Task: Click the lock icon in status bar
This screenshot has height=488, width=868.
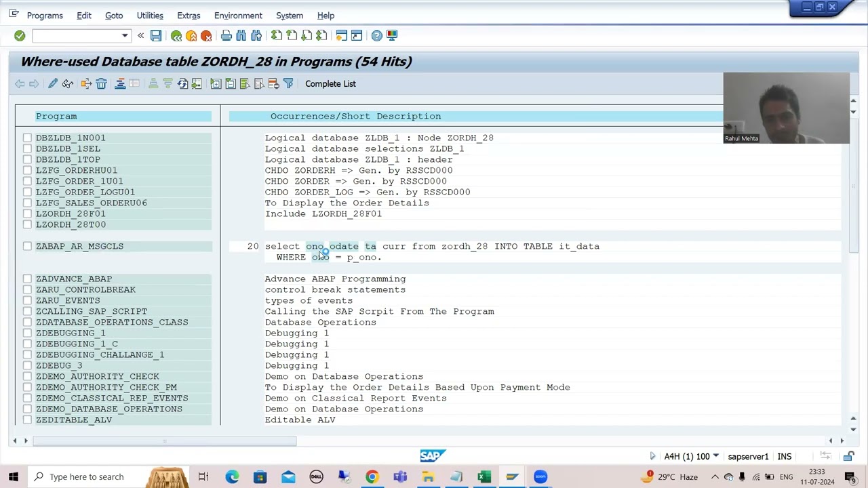Action: click(848, 456)
